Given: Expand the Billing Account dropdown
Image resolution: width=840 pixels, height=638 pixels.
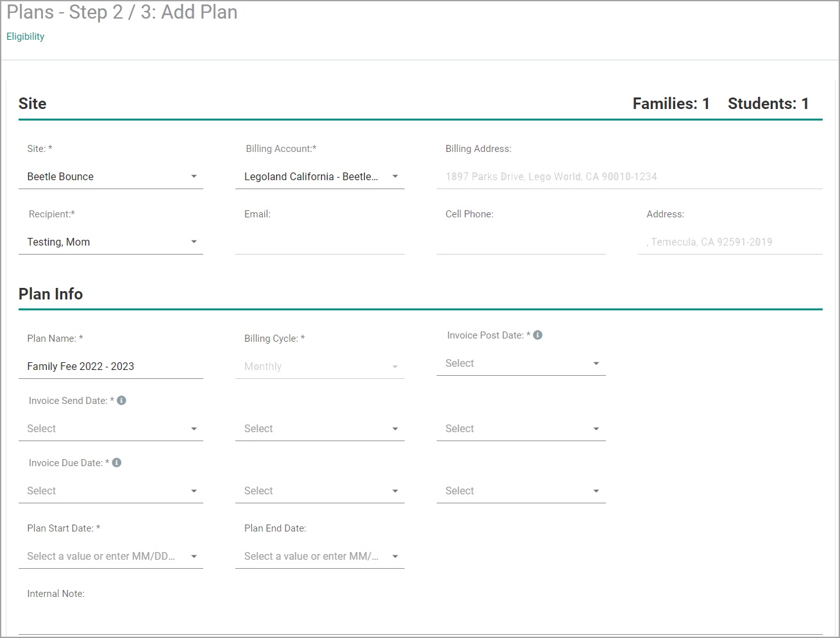Looking at the screenshot, I should 320,176.
